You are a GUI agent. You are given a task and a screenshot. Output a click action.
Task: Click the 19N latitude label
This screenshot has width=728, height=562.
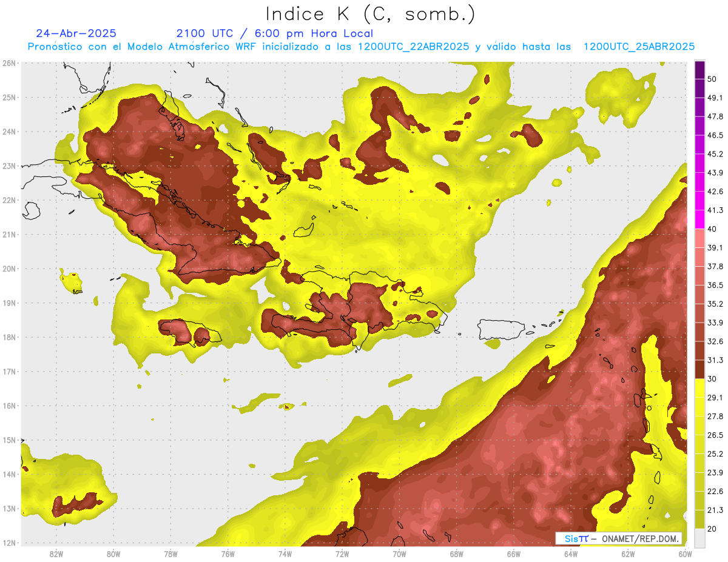pos(10,303)
